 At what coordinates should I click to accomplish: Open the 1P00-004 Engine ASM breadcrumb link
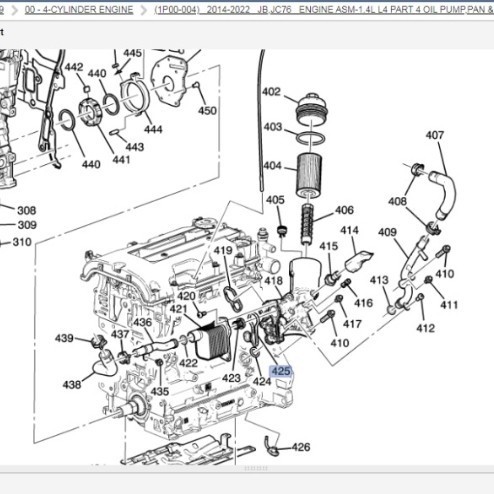(x=324, y=10)
